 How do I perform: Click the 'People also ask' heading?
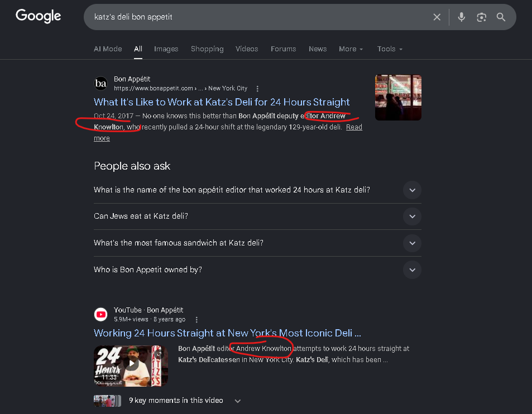[132, 166]
